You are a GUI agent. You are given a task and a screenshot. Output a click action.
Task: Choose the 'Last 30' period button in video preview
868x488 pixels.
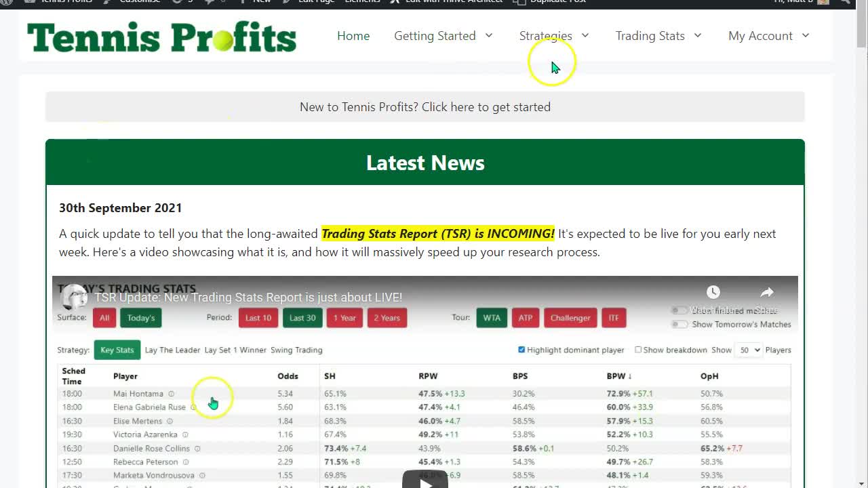302,318
